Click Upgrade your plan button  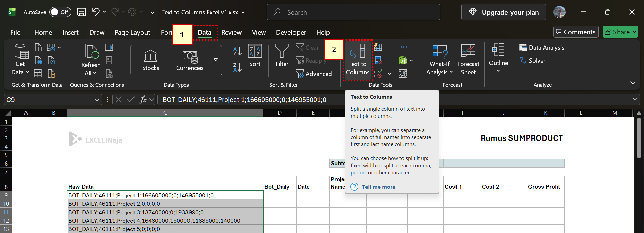click(503, 12)
